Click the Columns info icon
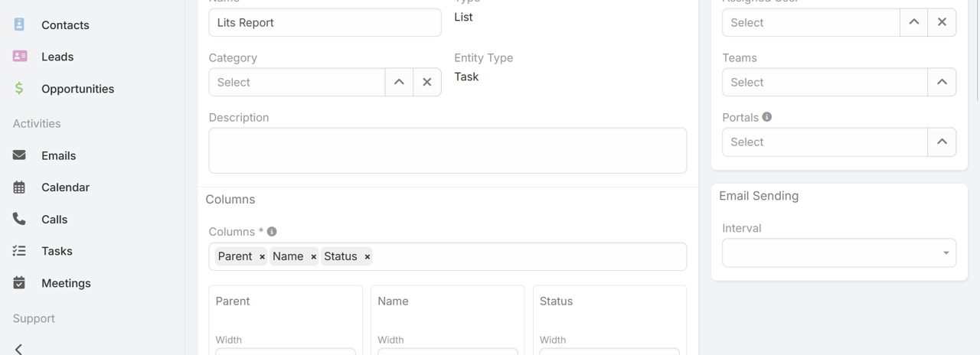Screen dimensions: 980x355 tap(272, 231)
